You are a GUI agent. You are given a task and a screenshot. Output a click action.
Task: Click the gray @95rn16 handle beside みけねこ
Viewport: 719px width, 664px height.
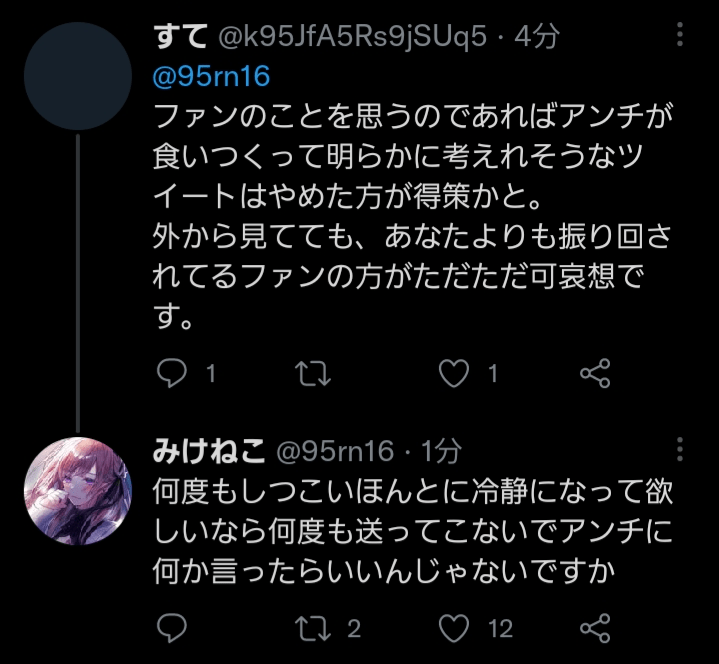coord(335,451)
